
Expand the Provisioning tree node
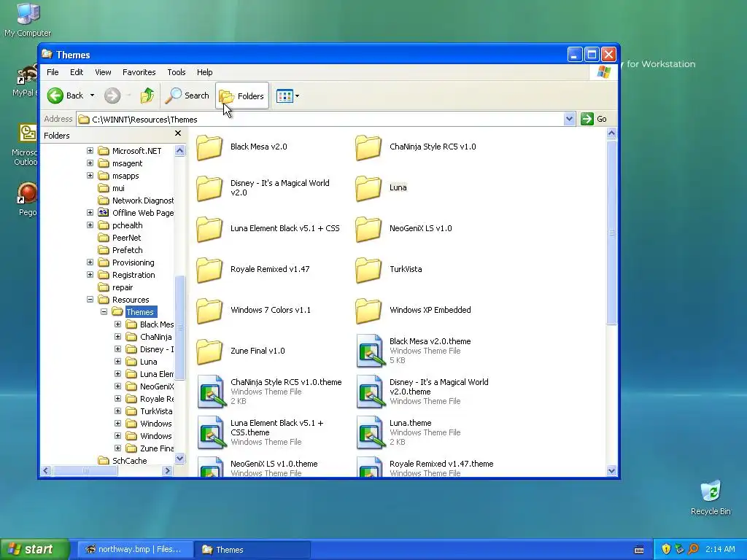coord(90,262)
